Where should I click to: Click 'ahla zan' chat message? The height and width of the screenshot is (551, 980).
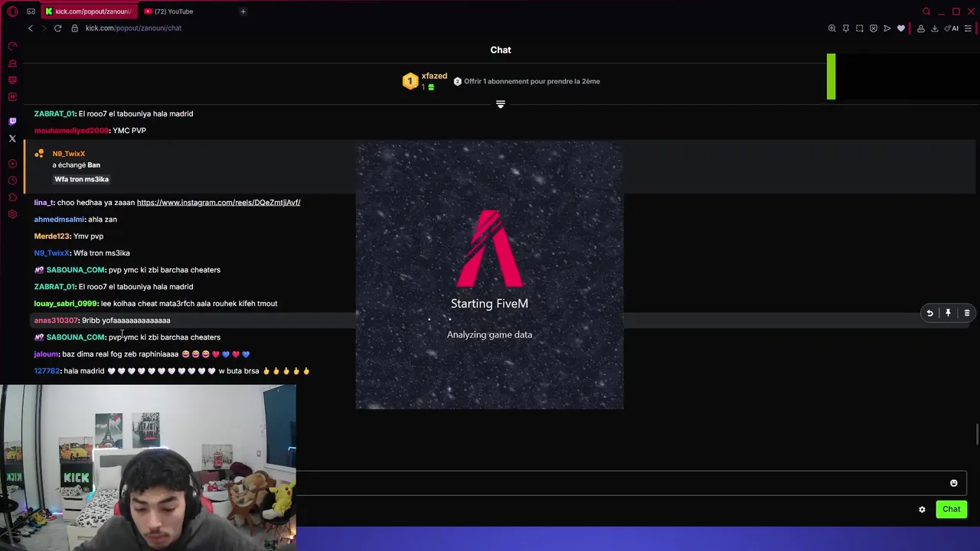[103, 220]
